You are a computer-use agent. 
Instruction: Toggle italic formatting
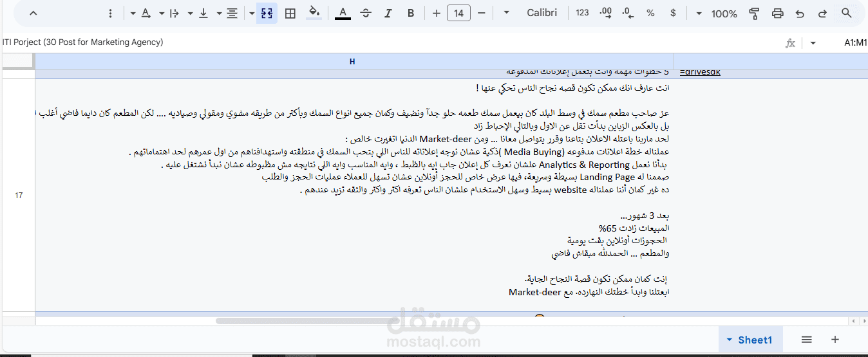388,14
